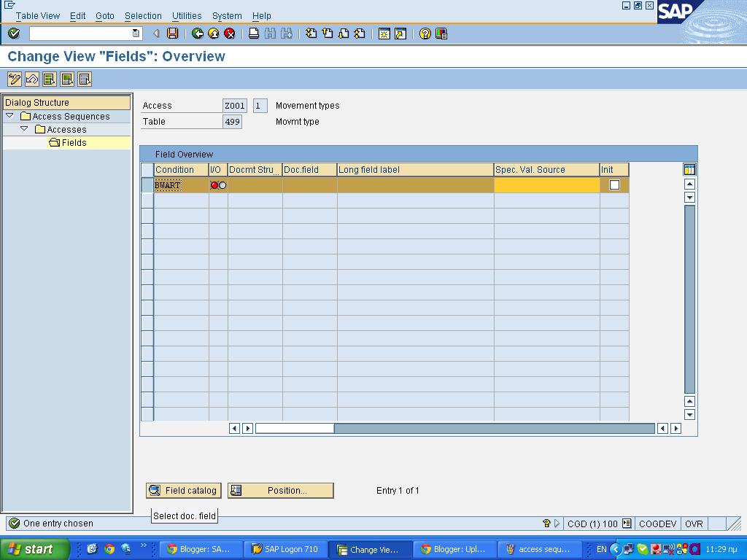The height and width of the screenshot is (560, 747).
Task: Click the Create New Session icon
Action: point(384,34)
